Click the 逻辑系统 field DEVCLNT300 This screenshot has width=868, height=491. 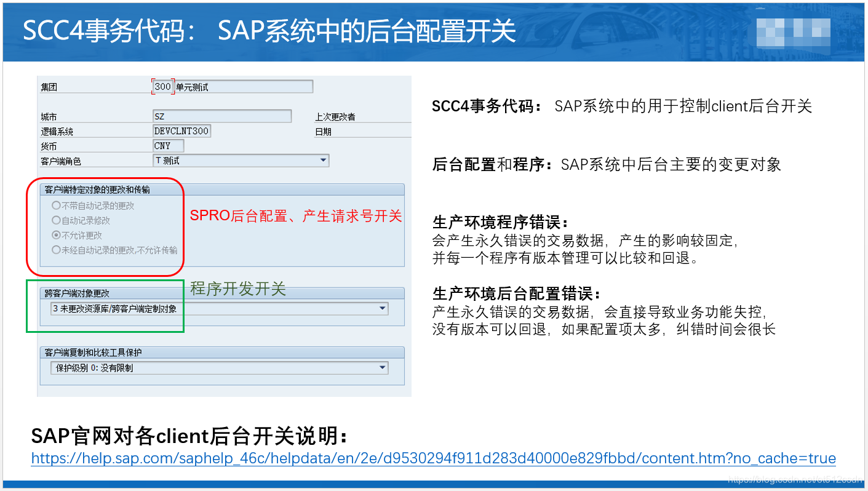(x=181, y=131)
